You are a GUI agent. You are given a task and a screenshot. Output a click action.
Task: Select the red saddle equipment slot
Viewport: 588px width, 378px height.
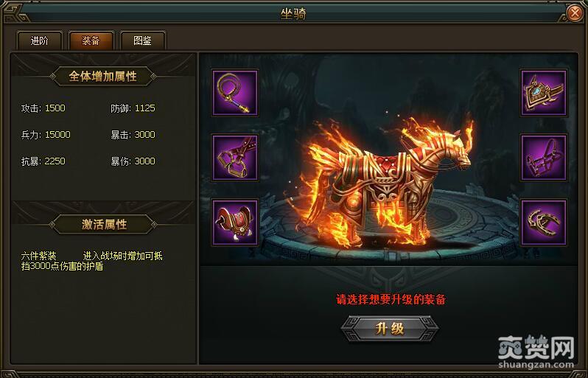pyautogui.click(x=235, y=223)
